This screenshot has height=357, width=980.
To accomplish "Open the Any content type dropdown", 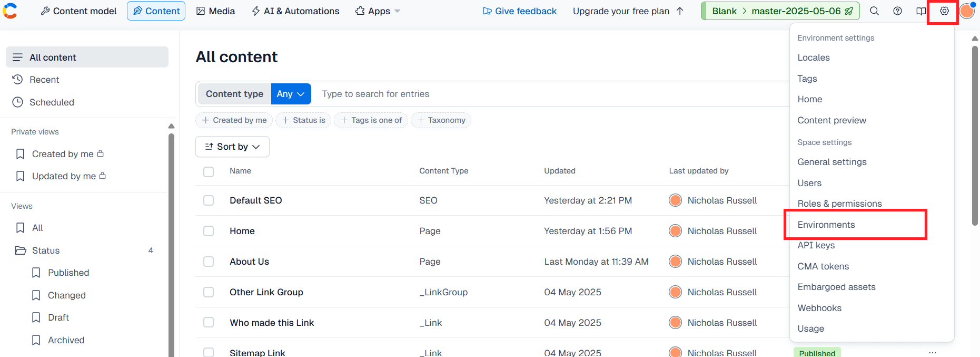I will point(291,94).
